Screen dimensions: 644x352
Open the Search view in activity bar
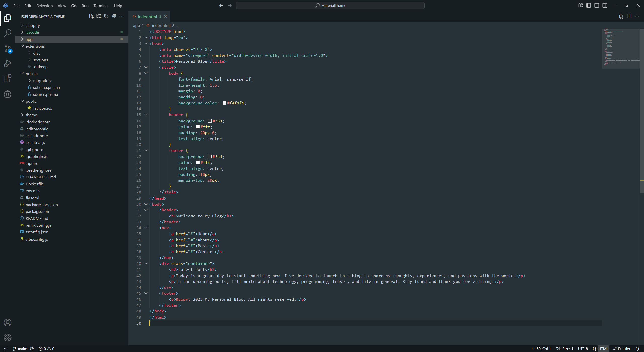[x=8, y=33]
